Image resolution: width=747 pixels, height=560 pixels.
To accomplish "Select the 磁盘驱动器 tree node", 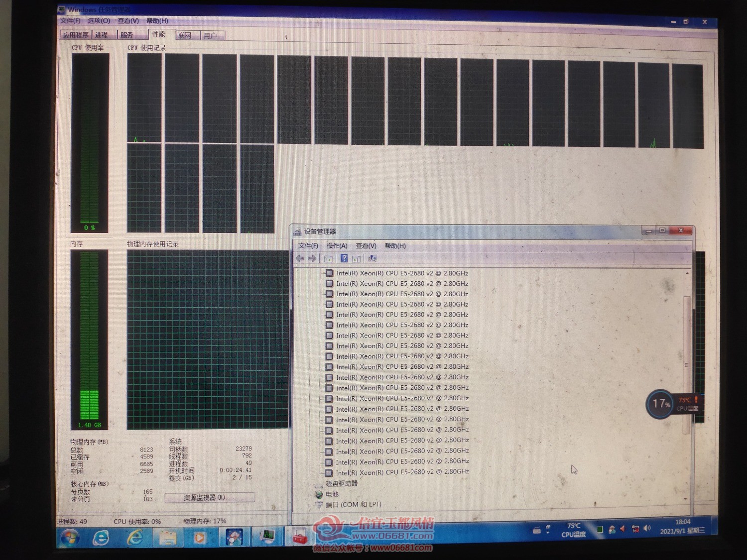I will (x=342, y=483).
